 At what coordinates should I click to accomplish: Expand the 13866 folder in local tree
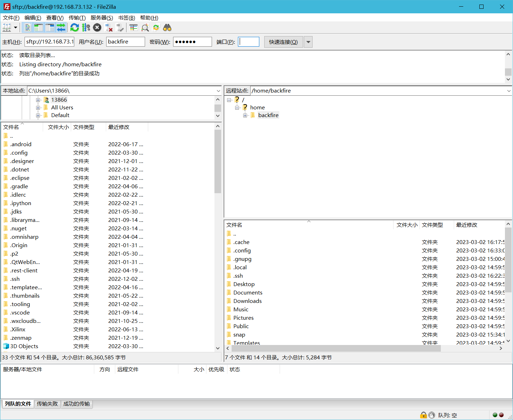pos(38,100)
